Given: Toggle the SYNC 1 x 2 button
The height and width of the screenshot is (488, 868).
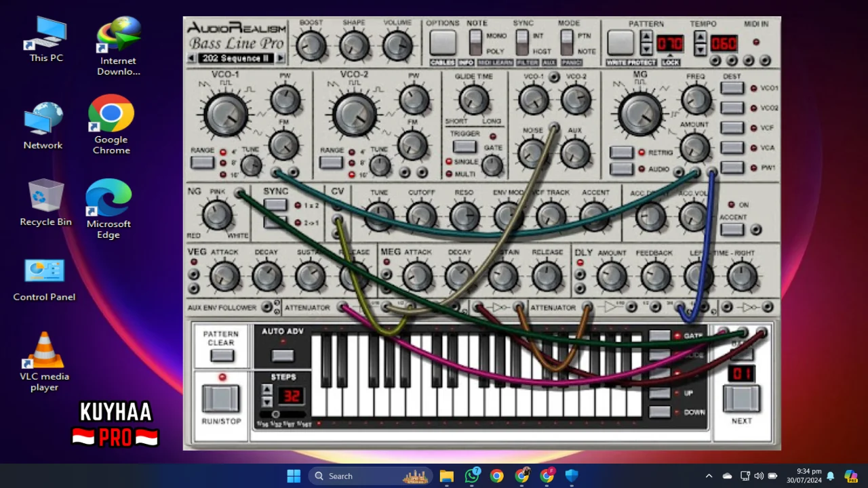Looking at the screenshot, I should [x=275, y=205].
